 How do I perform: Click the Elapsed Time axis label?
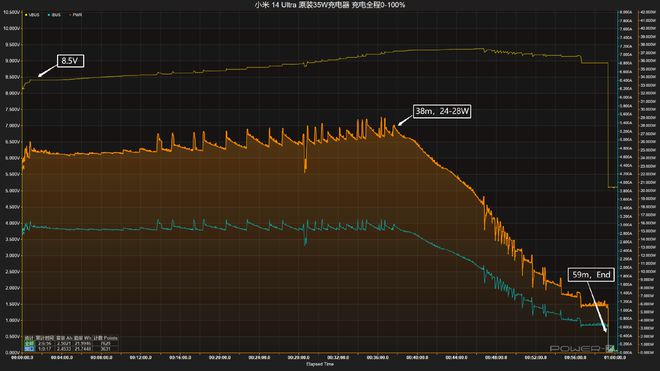coord(320,364)
